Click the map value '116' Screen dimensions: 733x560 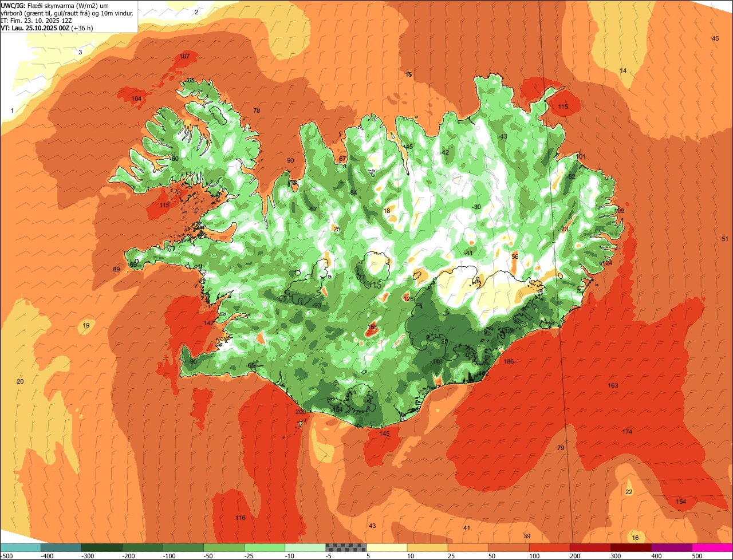[241, 518]
